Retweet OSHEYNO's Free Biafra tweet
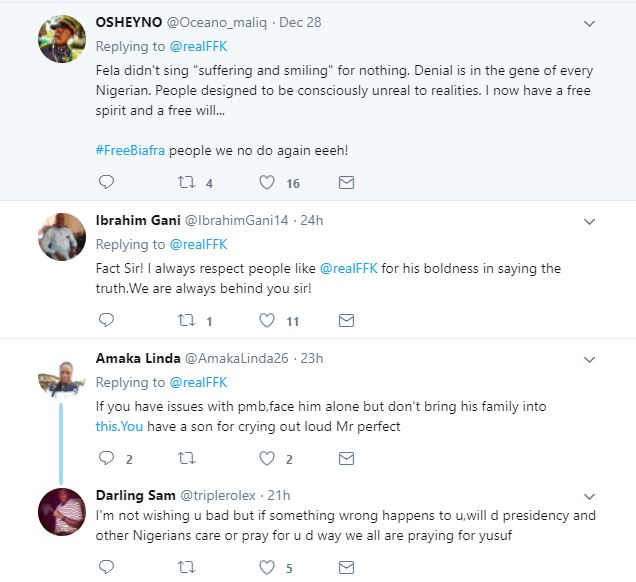This screenshot has width=636, height=582. point(185,183)
